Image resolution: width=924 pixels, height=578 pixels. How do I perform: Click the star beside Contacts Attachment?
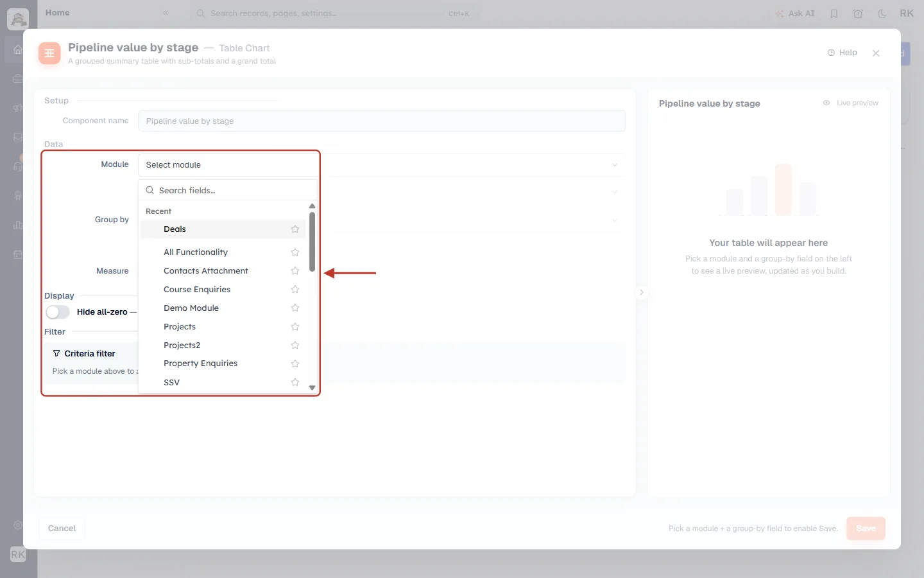click(295, 271)
